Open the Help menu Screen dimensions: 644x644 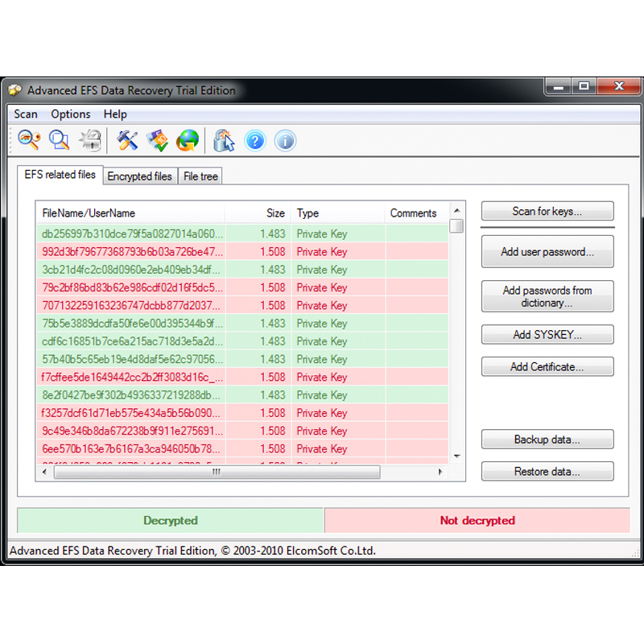tap(115, 114)
